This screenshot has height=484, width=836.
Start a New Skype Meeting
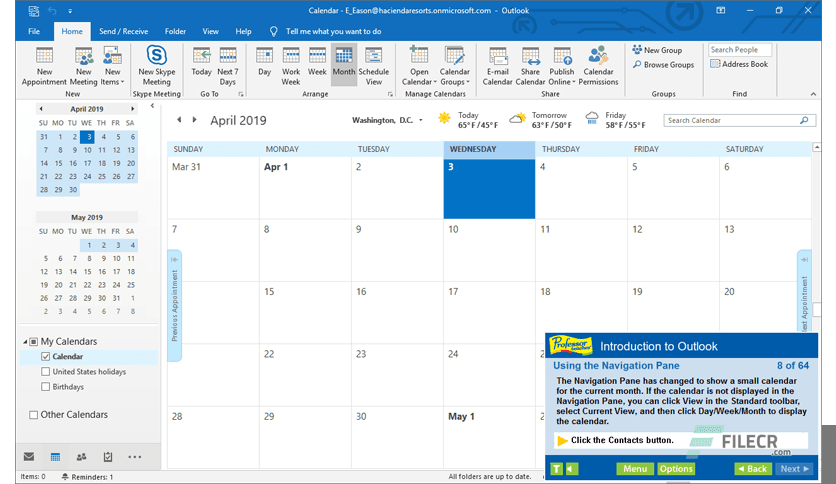click(x=156, y=66)
